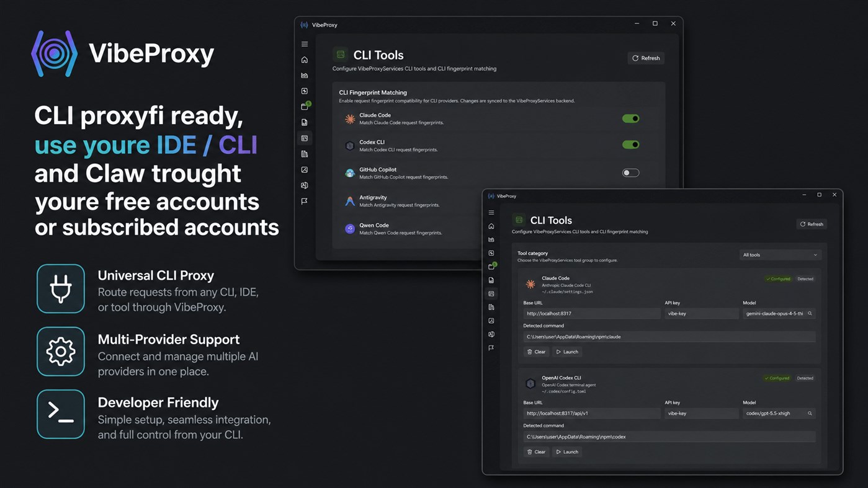The width and height of the screenshot is (868, 488).
Task: Disable Claude Code fingerprint matching toggle
Action: coord(630,118)
